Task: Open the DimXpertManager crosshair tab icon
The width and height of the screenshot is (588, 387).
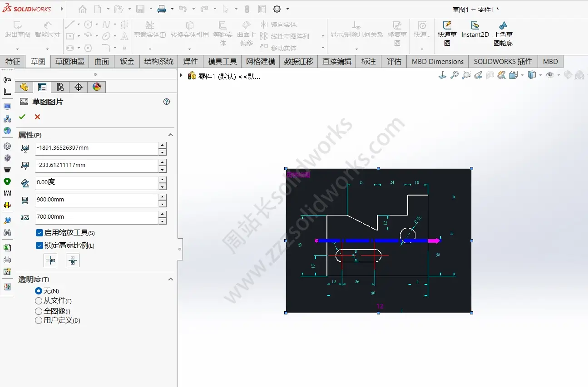Action: coord(79,87)
